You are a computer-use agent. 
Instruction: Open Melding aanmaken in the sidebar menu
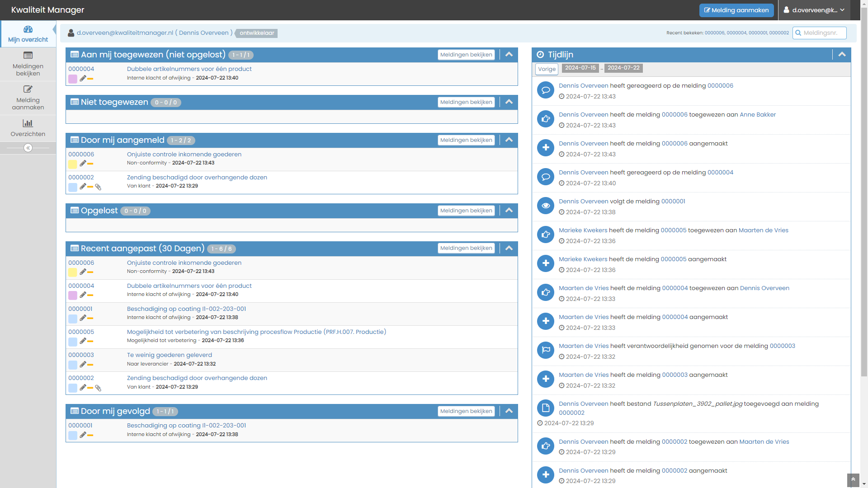28,98
